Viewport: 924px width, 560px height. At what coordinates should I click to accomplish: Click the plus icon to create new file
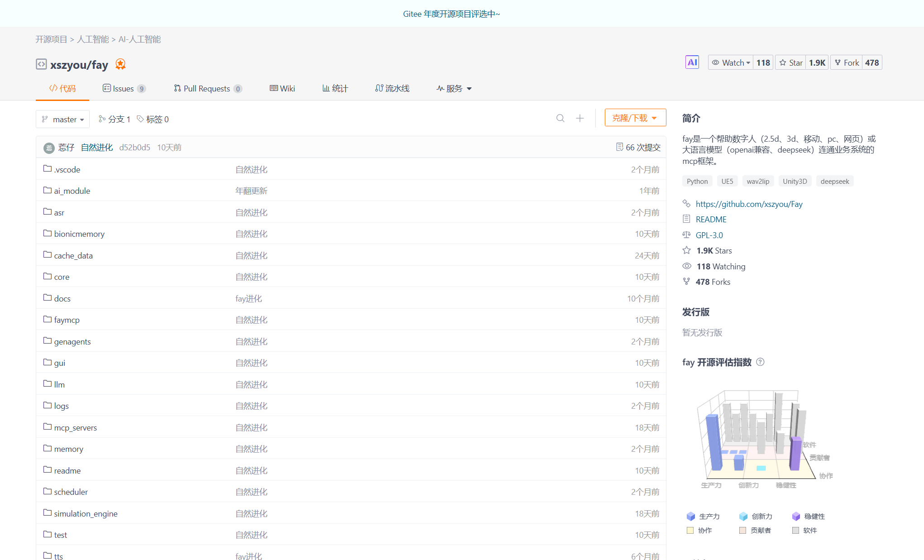(x=580, y=118)
